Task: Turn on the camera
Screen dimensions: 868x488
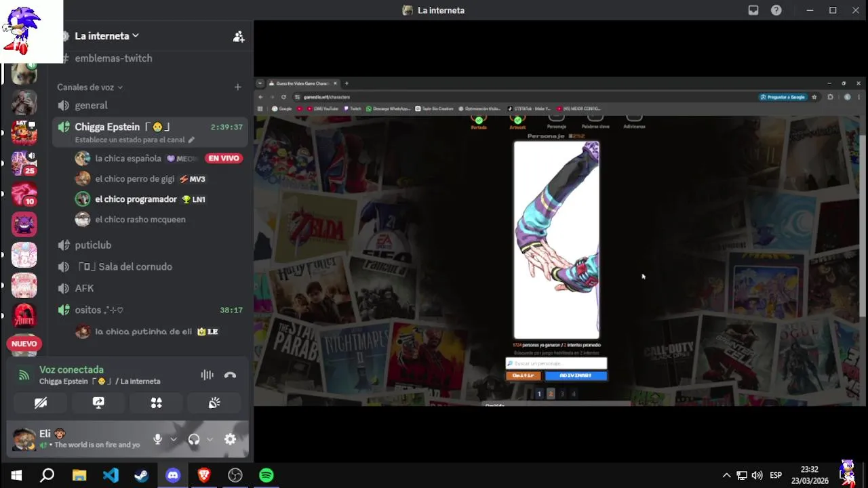Action: pyautogui.click(x=41, y=403)
